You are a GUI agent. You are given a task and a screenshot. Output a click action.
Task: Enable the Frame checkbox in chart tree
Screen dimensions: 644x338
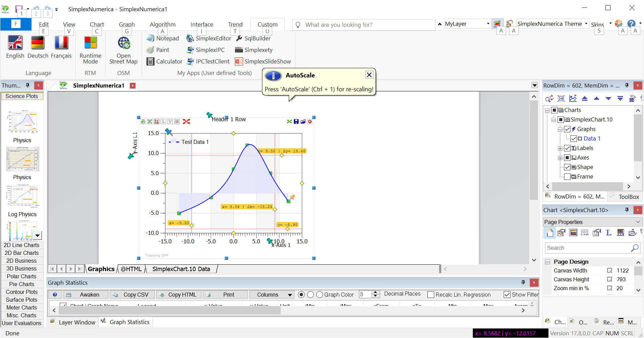coord(567,176)
